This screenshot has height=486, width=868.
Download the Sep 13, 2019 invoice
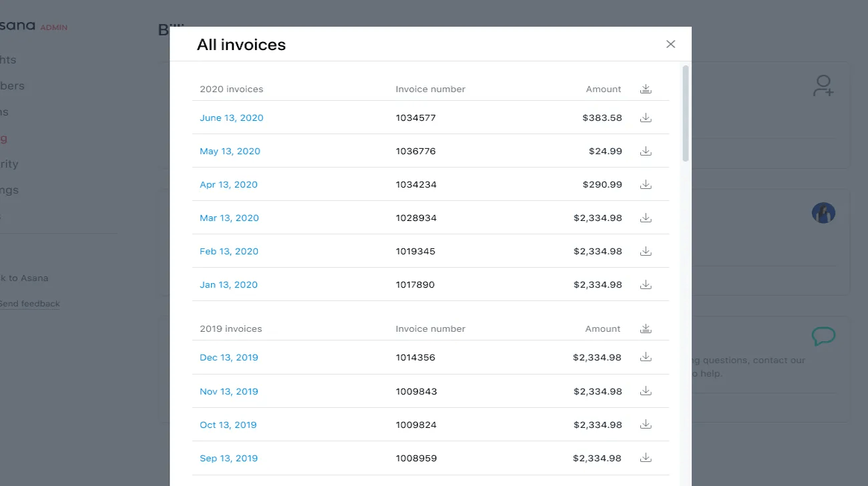pos(645,457)
